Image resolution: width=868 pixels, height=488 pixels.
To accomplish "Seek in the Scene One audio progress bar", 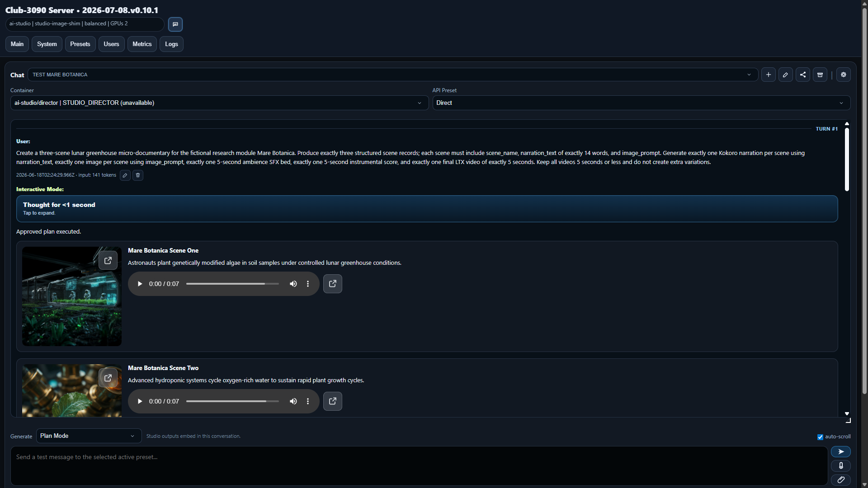I will coord(232,284).
